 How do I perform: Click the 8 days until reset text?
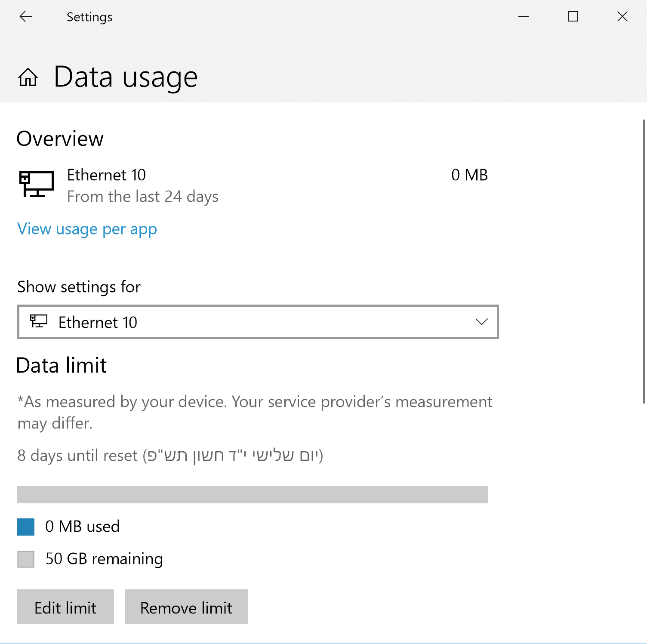[77, 455]
